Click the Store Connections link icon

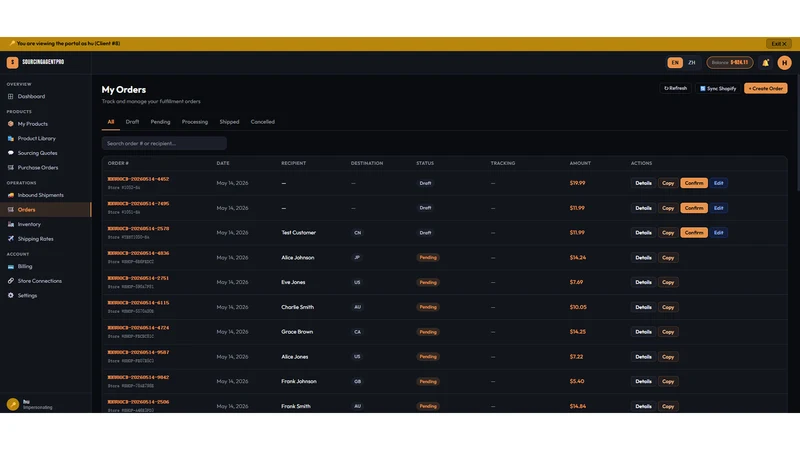click(x=10, y=281)
